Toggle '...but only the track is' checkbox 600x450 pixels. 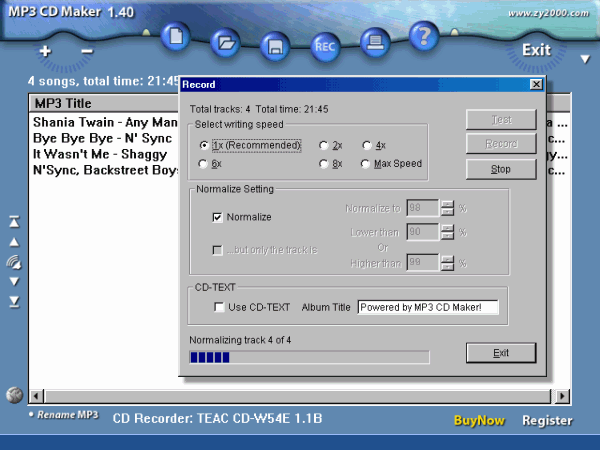coord(217,250)
